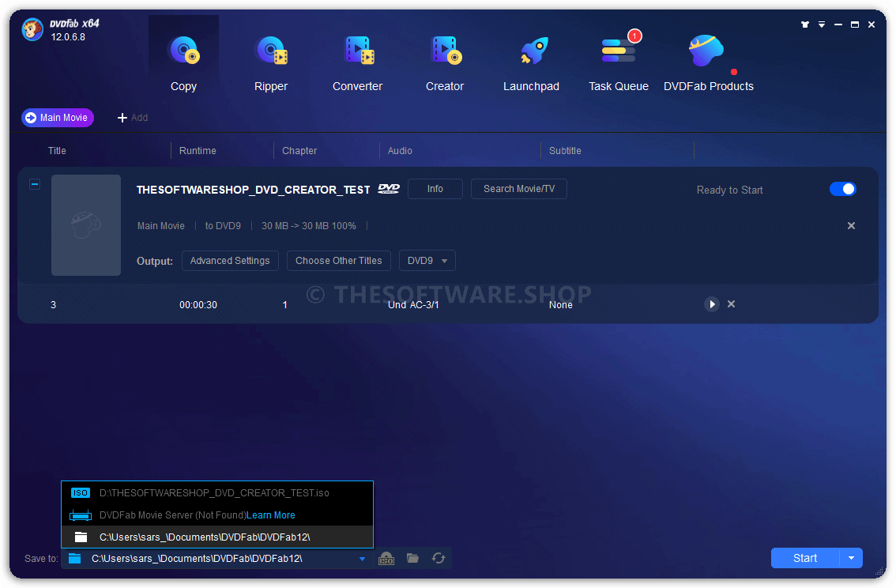Collapse the title entry with minus box
The width and height of the screenshot is (896, 588).
(35, 184)
